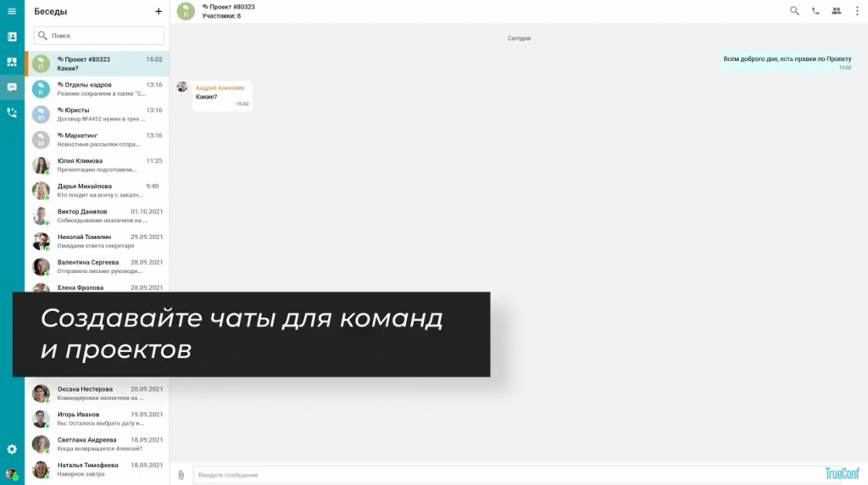The image size is (868, 485).
Task: Click own profile avatar in sidebar
Action: point(12,475)
